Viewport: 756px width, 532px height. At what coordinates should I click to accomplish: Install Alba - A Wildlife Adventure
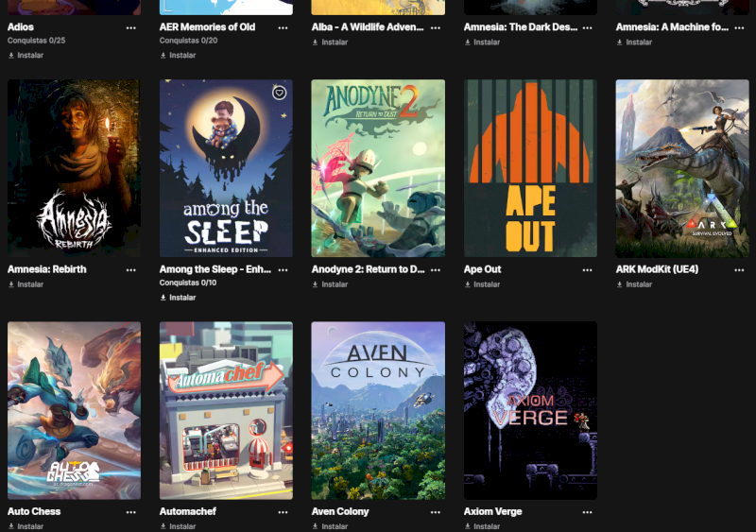coord(330,43)
